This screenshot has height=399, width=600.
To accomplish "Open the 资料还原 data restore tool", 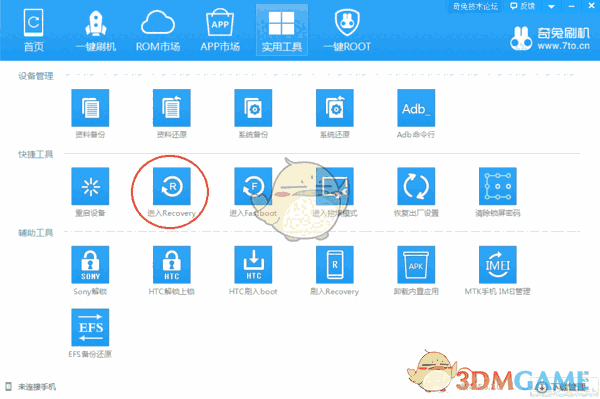I will click(x=171, y=108).
